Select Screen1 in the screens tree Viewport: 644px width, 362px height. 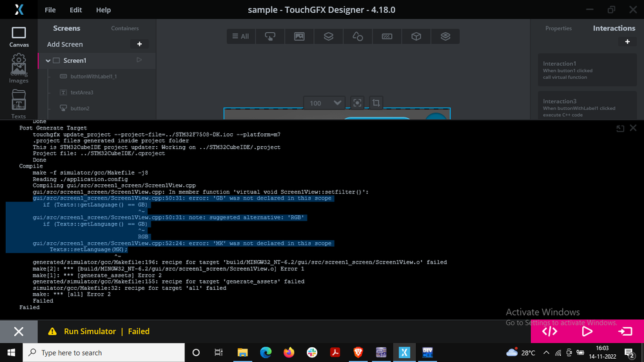(75, 61)
